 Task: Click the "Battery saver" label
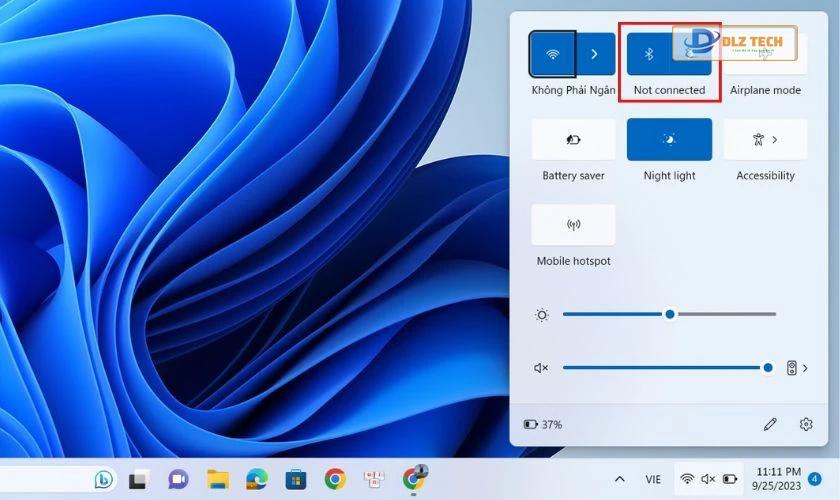(573, 175)
